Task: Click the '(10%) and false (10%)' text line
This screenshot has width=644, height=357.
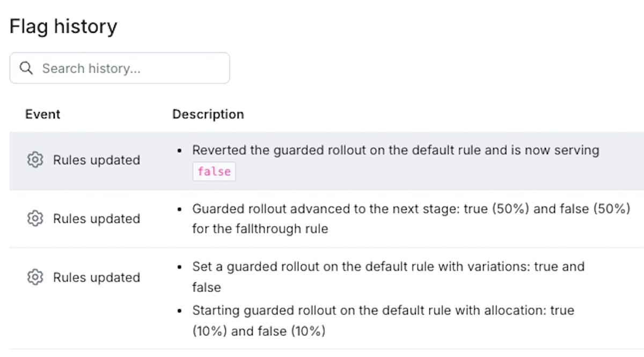Action: (x=259, y=331)
